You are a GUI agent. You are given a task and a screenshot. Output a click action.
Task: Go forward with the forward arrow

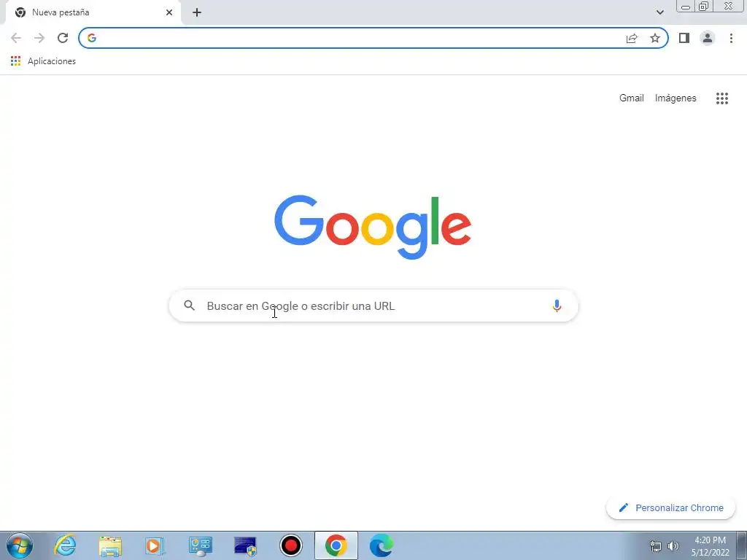[x=39, y=38]
